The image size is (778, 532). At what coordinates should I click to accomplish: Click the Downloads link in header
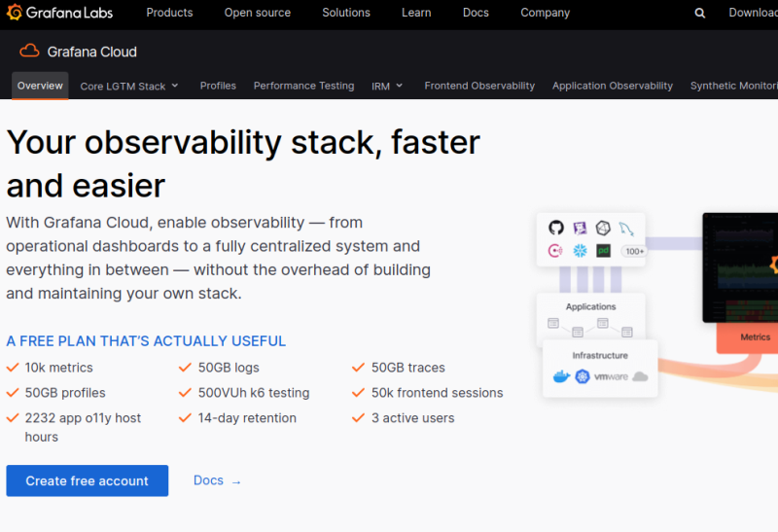point(753,13)
